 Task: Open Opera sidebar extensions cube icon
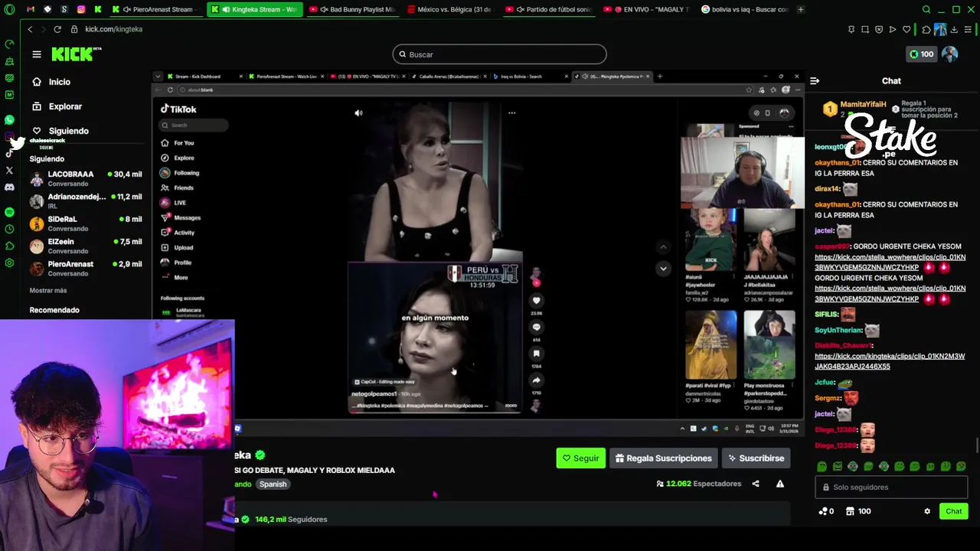pyautogui.click(x=9, y=246)
